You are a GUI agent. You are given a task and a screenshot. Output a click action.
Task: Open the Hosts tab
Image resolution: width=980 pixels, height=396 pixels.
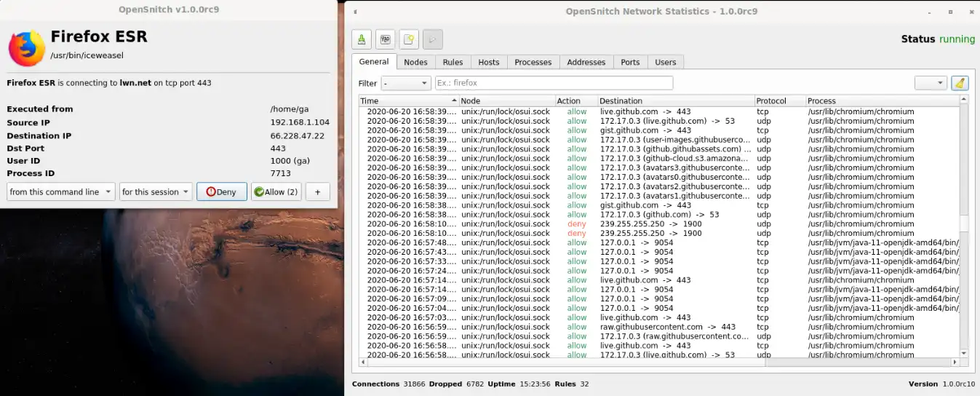(x=488, y=62)
